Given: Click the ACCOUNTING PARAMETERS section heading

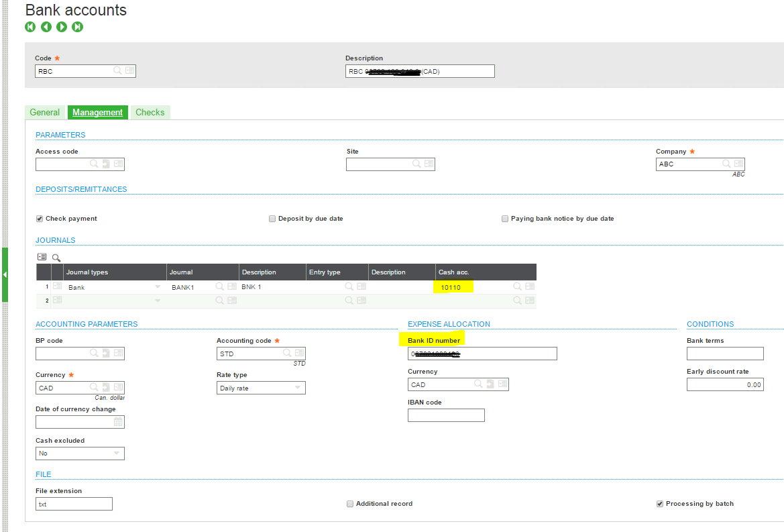Looking at the screenshot, I should (x=87, y=325).
